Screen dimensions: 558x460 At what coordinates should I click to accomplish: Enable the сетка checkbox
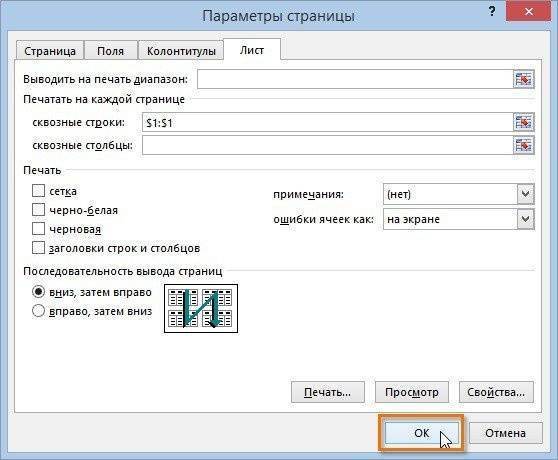pyautogui.click(x=38, y=191)
